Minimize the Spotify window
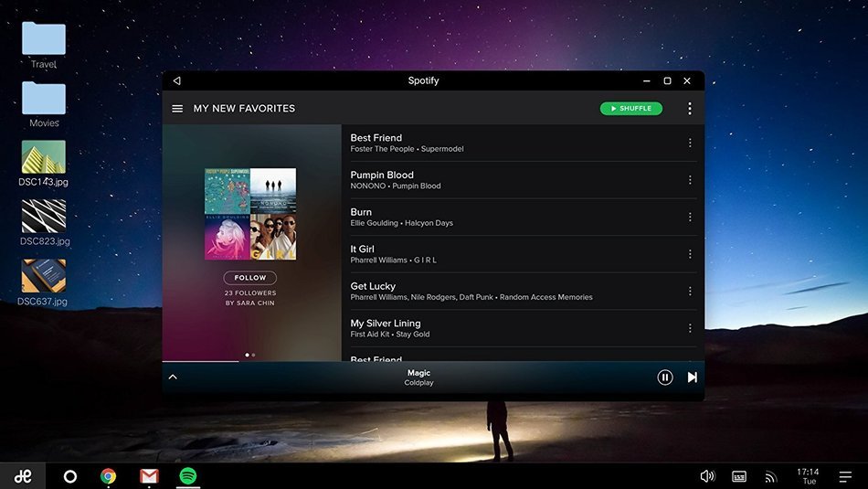 (646, 80)
